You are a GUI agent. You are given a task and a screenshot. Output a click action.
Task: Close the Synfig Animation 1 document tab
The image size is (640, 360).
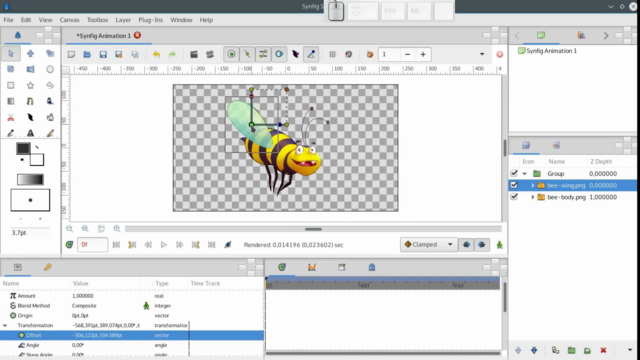coord(138,36)
